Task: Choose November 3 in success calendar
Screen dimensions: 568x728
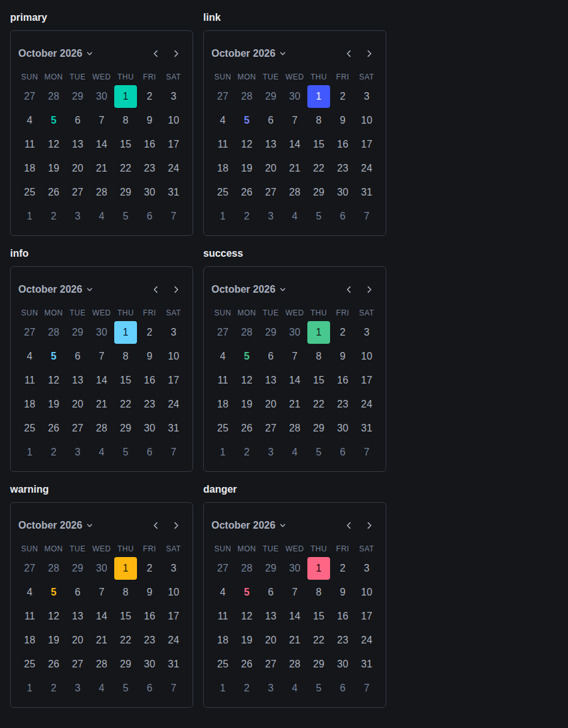Action: click(271, 452)
